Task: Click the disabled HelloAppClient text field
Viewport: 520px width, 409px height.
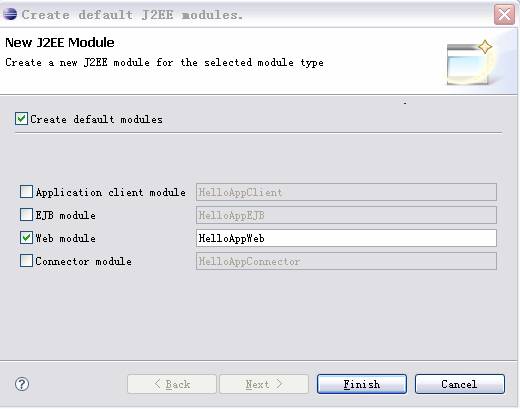Action: pyautogui.click(x=346, y=192)
